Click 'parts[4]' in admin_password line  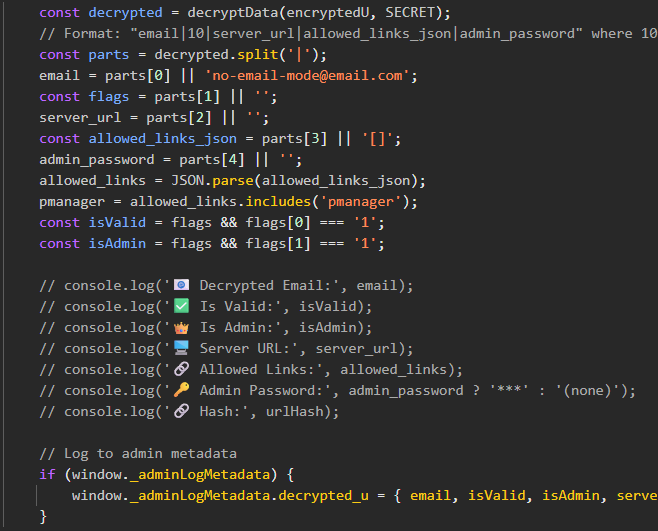tap(212, 160)
